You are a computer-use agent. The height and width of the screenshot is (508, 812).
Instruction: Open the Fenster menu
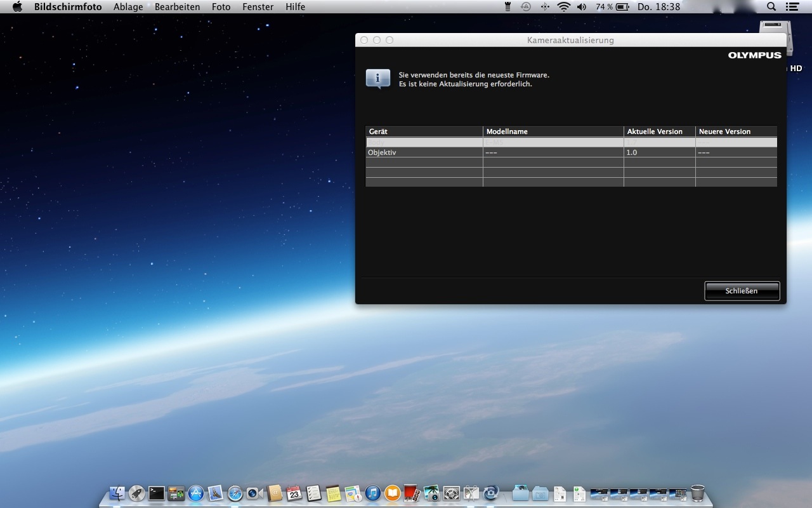(x=258, y=7)
